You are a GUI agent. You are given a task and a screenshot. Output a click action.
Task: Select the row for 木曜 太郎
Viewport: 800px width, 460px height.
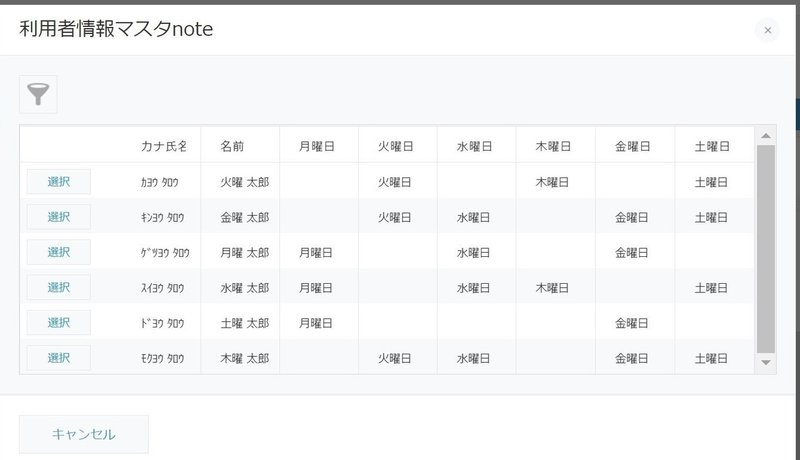pyautogui.click(x=58, y=357)
